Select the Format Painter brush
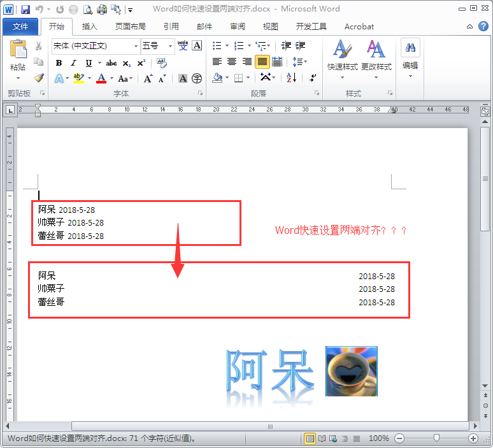The image size is (493, 448). pyautogui.click(x=38, y=77)
